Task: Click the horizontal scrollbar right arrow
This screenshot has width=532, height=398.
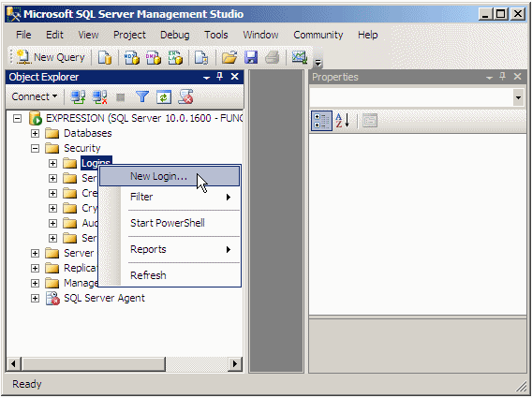Action: (235, 364)
